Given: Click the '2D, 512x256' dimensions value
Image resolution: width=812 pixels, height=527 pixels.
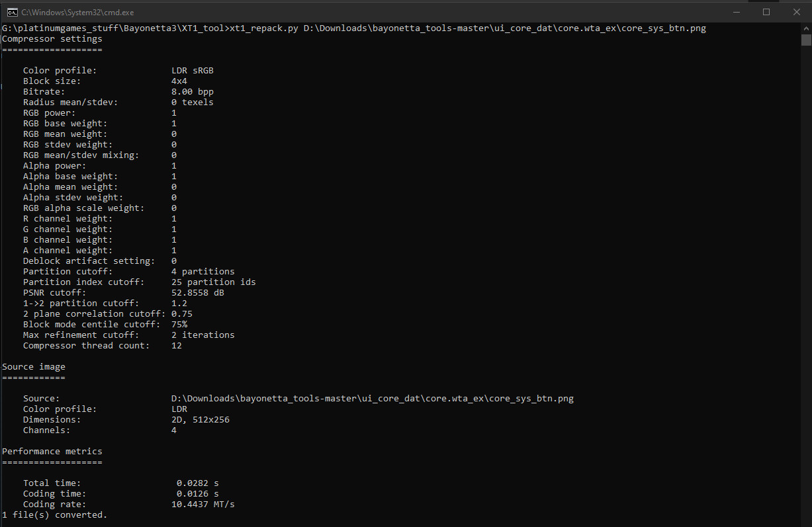Looking at the screenshot, I should coord(201,420).
